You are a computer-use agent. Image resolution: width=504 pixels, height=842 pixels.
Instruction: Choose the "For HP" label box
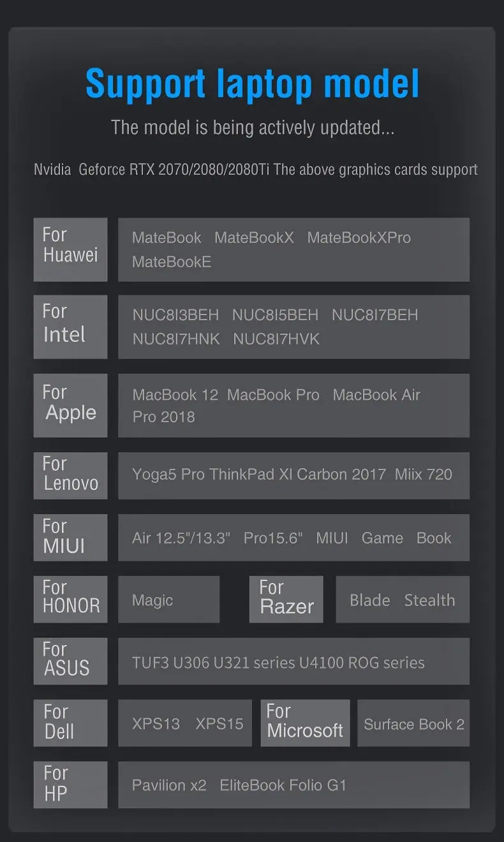(70, 785)
